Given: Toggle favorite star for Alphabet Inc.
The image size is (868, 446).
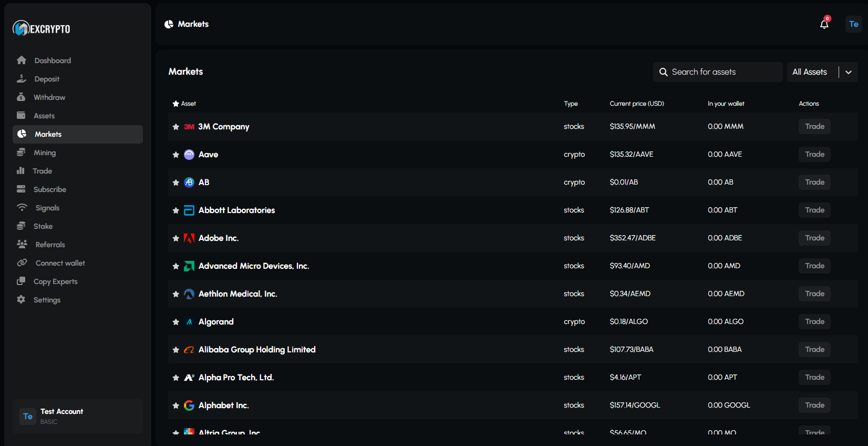Looking at the screenshot, I should point(176,406).
